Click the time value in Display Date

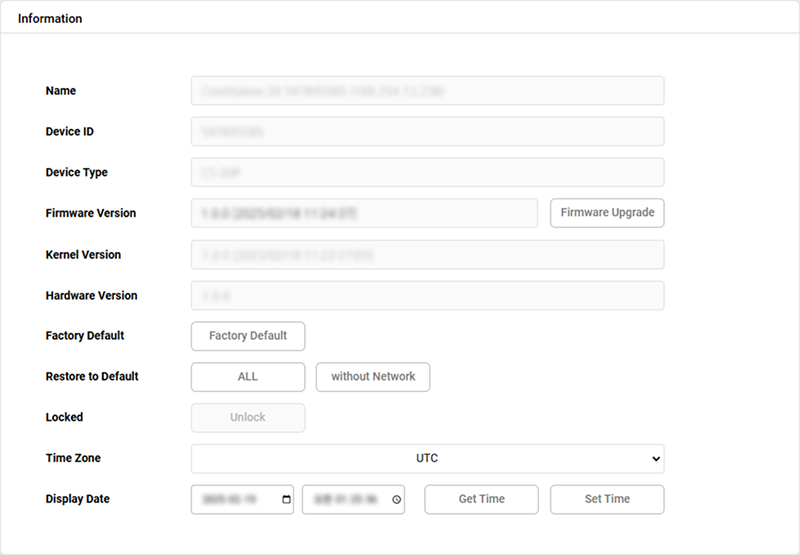point(345,500)
